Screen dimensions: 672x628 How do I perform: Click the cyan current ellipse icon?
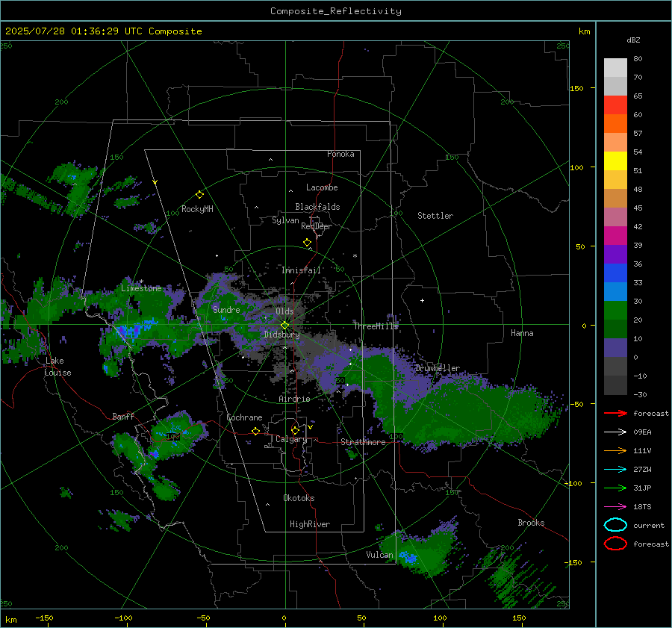615,525
